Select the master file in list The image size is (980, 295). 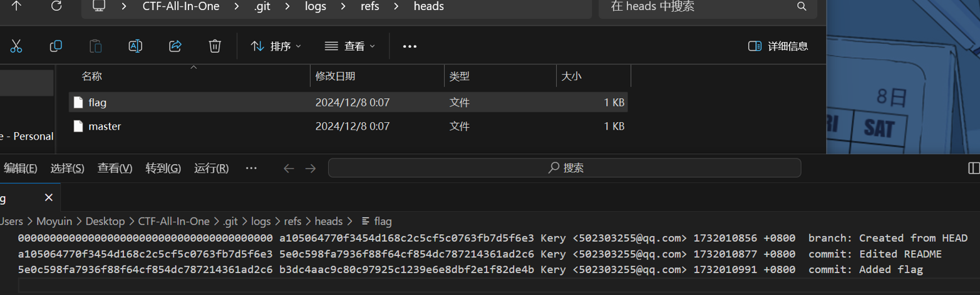pos(105,127)
